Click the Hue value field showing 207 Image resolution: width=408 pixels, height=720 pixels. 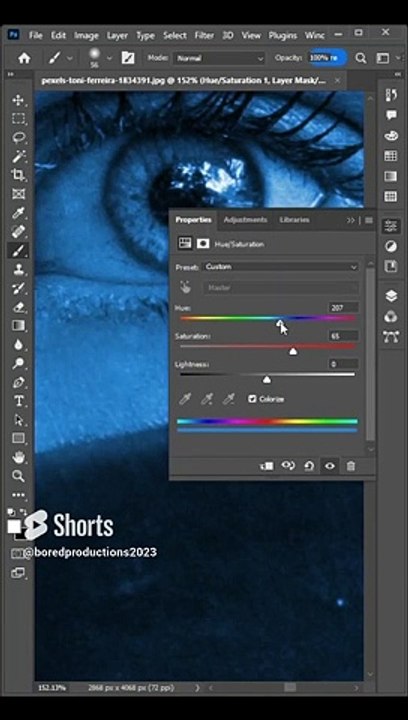tap(343, 308)
